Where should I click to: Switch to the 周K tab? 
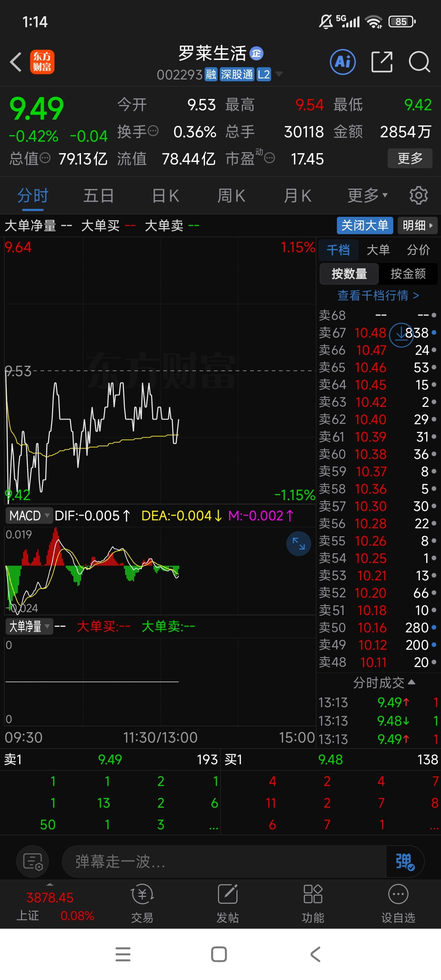point(231,195)
